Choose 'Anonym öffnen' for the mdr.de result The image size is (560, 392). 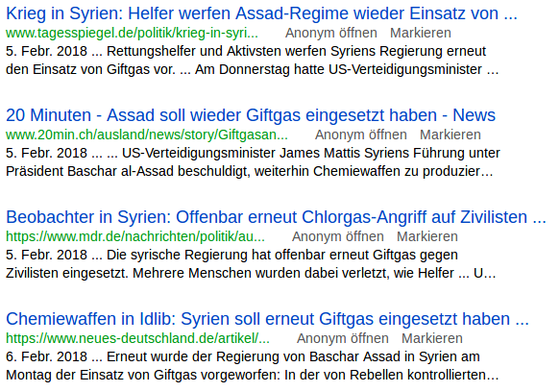[338, 236]
